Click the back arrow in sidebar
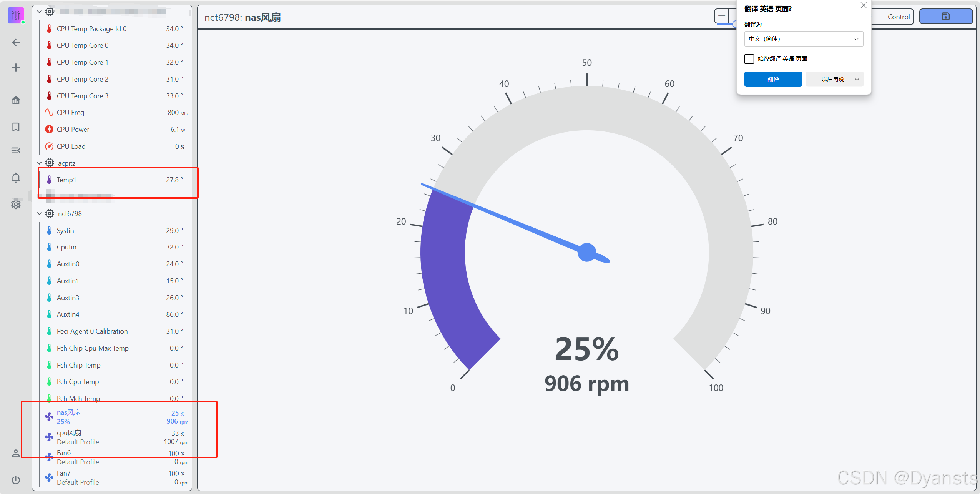This screenshot has height=494, width=980. (x=16, y=42)
